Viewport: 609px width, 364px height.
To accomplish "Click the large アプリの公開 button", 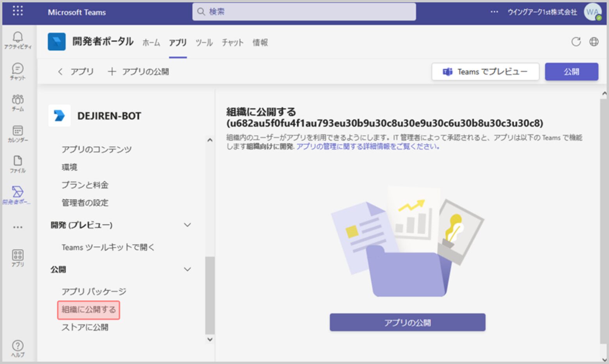I will [x=407, y=323].
